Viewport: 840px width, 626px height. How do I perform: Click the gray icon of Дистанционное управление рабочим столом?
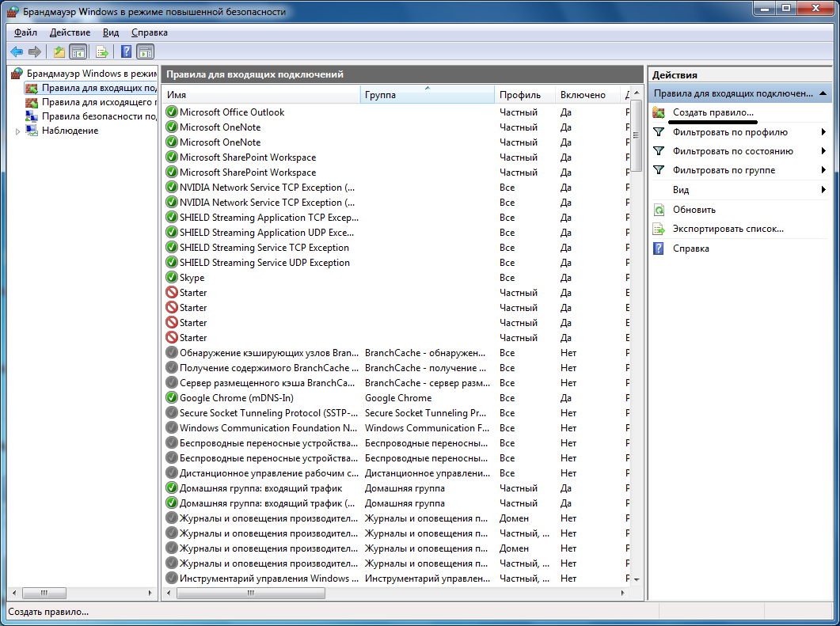172,473
